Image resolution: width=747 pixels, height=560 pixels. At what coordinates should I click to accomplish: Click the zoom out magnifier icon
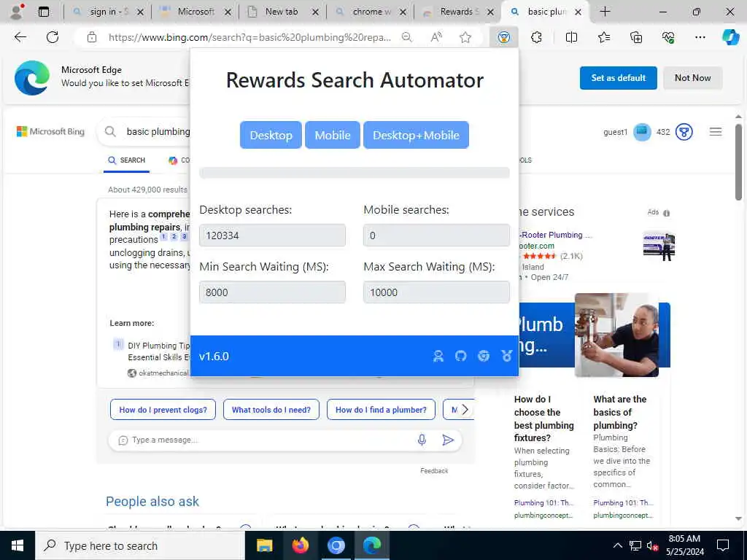[x=406, y=37]
